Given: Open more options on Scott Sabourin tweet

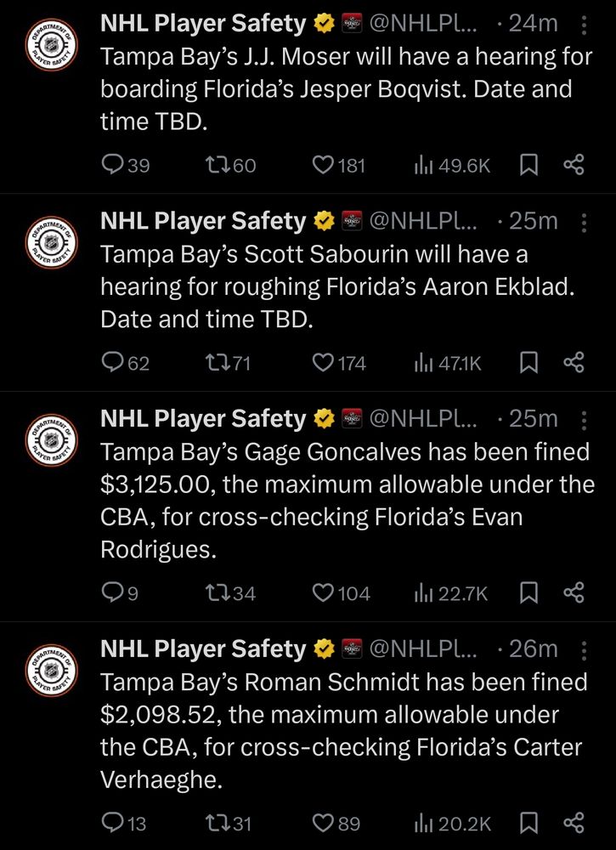Looking at the screenshot, I should pos(584,223).
